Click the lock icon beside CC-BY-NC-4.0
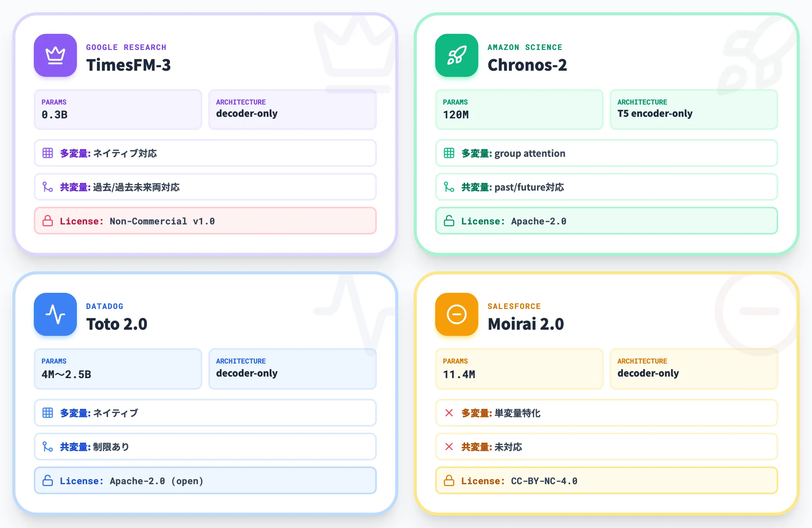 (x=449, y=480)
